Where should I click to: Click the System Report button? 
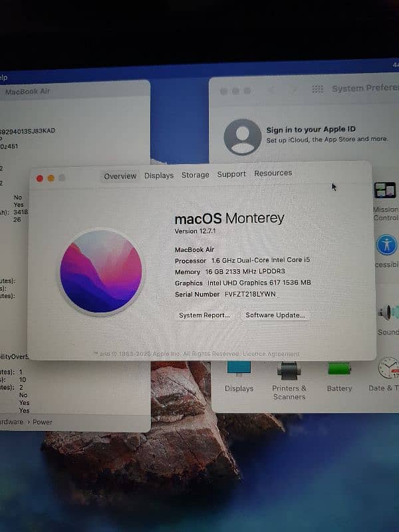pos(204,315)
